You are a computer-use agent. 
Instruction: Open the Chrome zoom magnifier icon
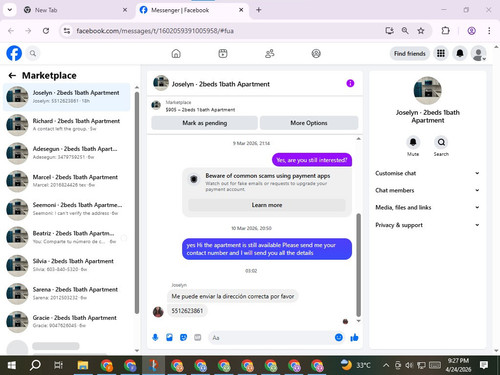(x=405, y=31)
